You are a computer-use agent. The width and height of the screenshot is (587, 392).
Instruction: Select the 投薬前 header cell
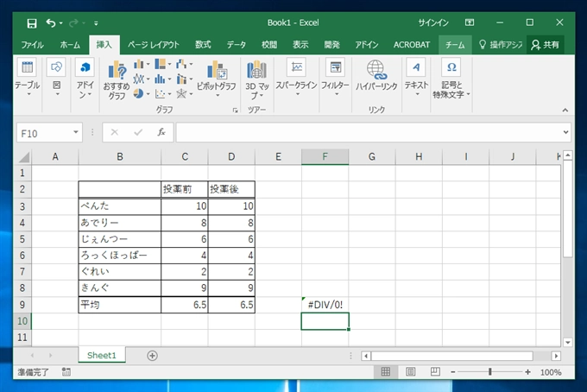pos(185,189)
